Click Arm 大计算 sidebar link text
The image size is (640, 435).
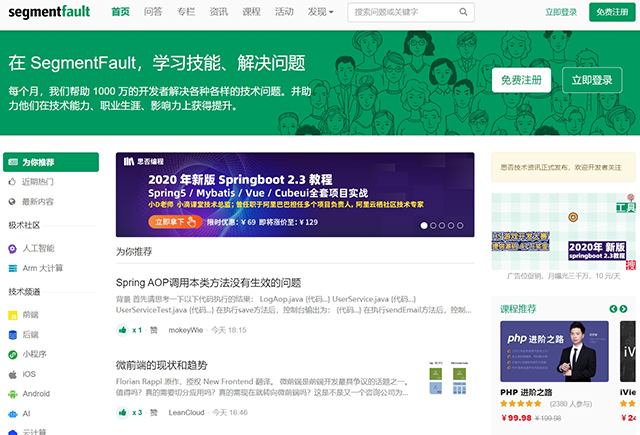click(43, 268)
